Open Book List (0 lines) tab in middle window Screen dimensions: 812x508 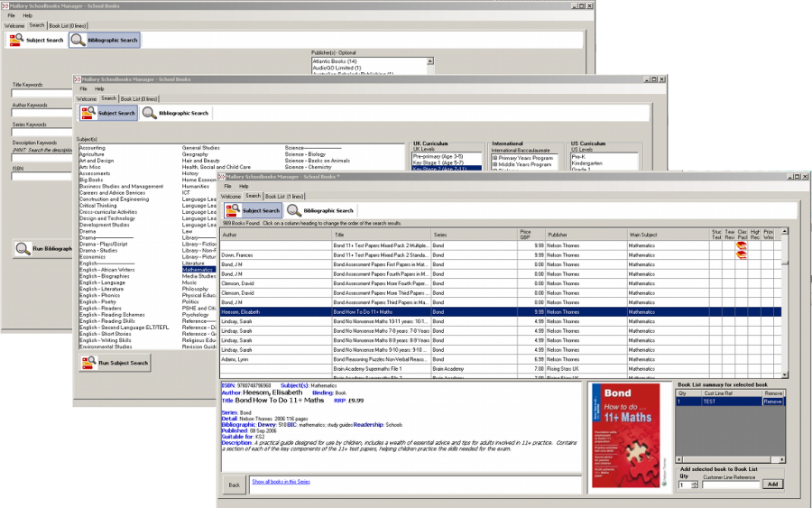139,98
